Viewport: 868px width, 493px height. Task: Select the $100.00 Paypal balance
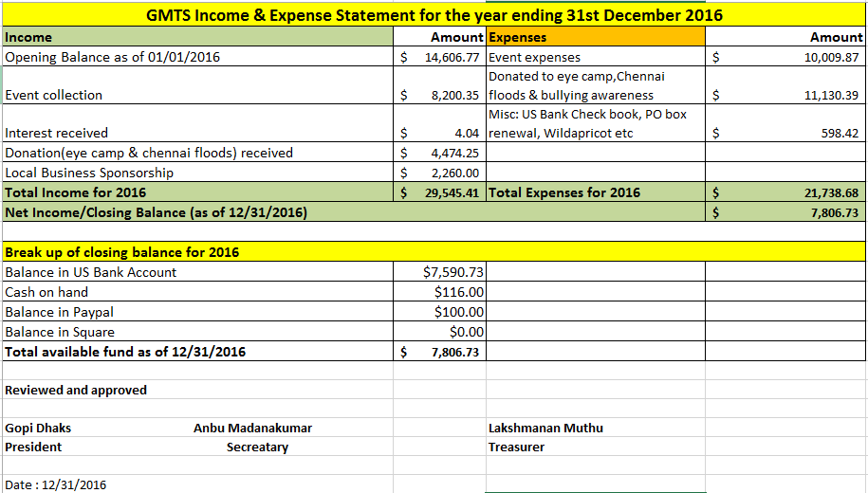[439, 312]
